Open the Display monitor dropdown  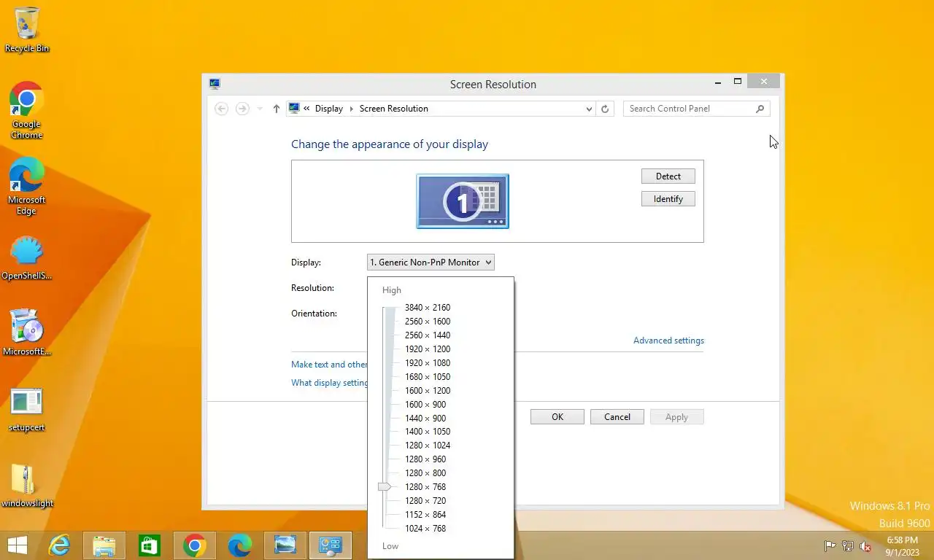[x=431, y=262]
